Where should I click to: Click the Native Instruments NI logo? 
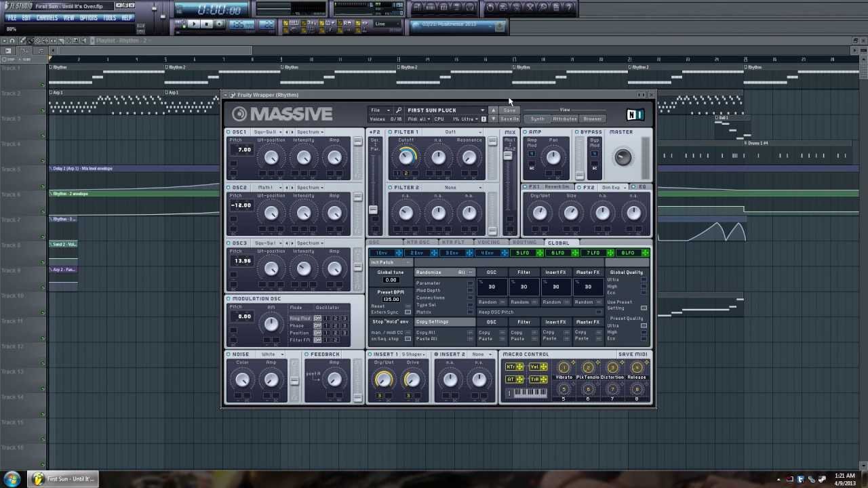[x=635, y=114]
